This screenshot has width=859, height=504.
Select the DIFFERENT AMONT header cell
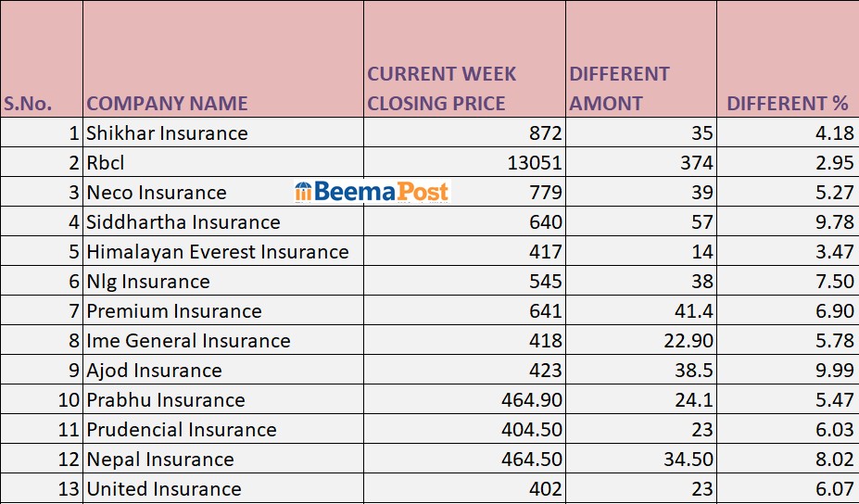tap(619, 88)
